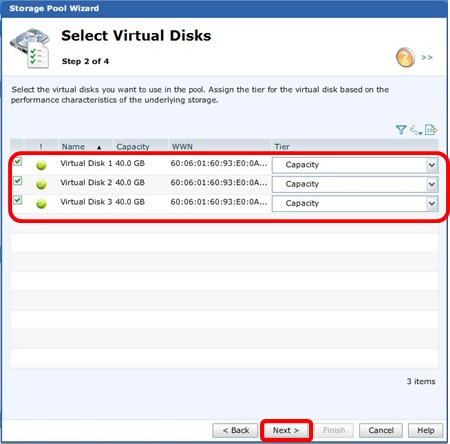Click the Select Virtual Disks heading
Screen dimensions: 450x444
(x=136, y=36)
